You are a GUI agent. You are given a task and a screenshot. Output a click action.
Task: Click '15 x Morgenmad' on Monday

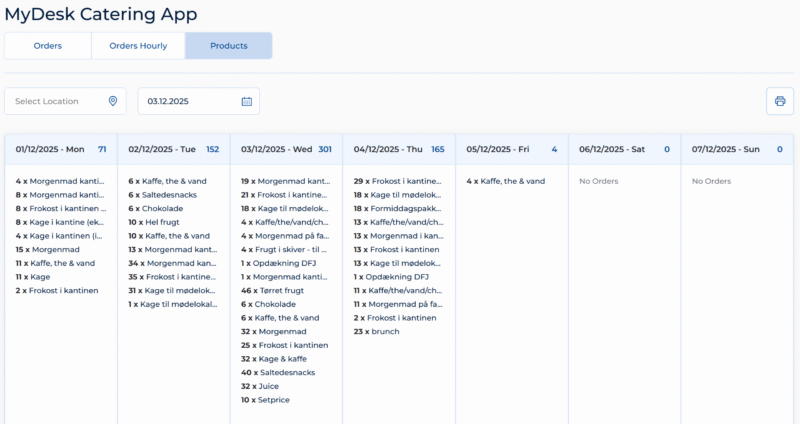point(47,250)
